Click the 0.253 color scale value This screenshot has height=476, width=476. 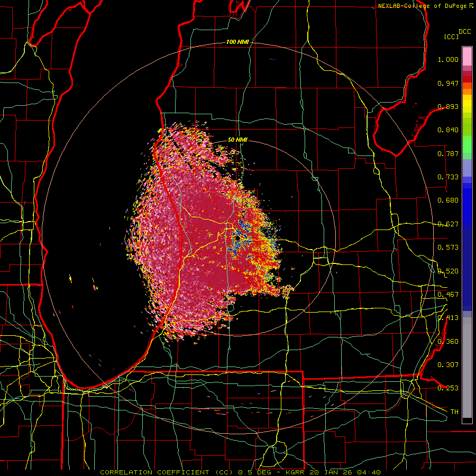pos(448,388)
